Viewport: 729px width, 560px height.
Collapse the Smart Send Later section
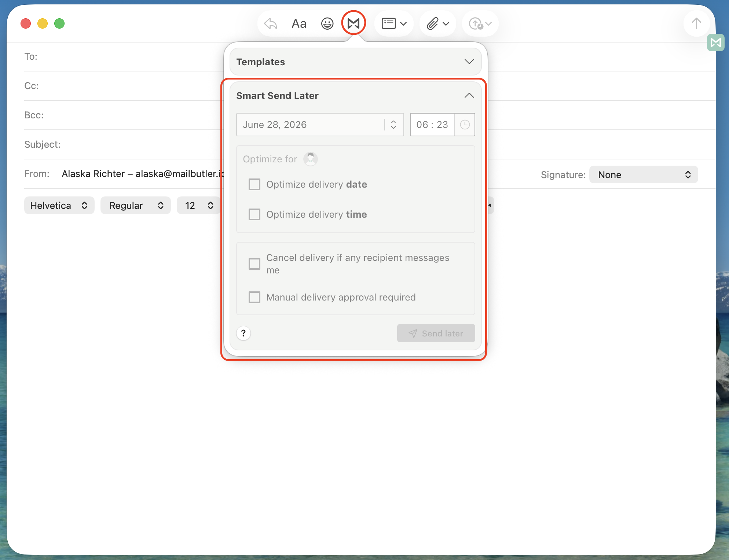click(x=469, y=96)
